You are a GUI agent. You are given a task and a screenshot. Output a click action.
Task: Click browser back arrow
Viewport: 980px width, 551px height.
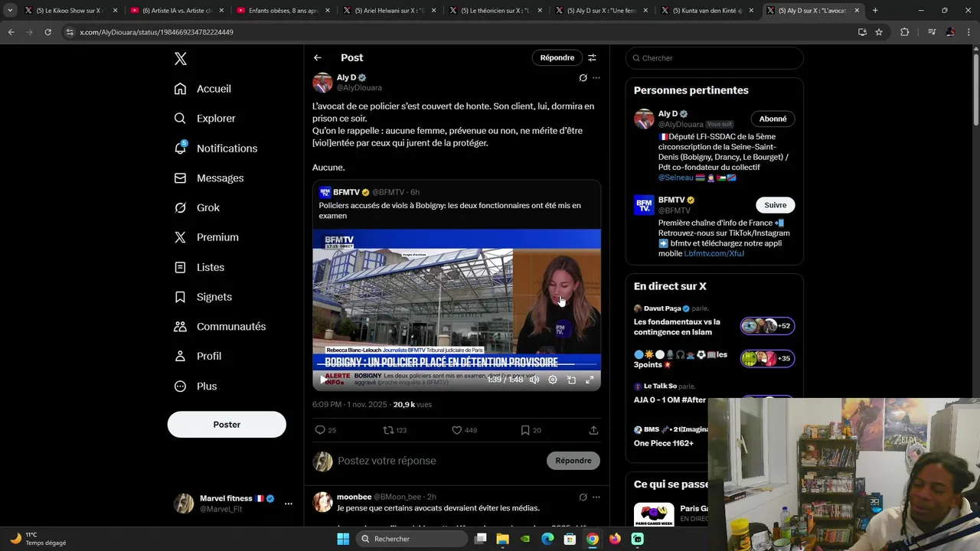11,32
